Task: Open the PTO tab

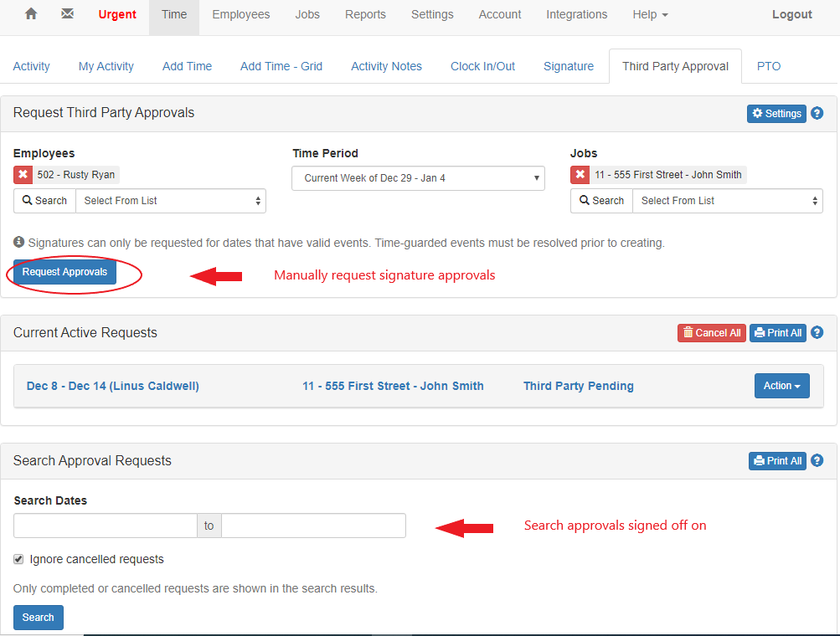Action: (x=768, y=66)
